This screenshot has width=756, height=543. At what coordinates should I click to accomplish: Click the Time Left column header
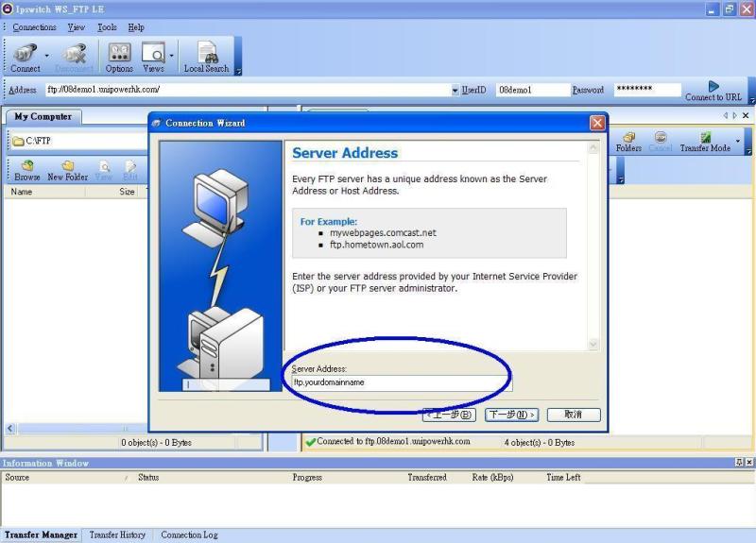click(563, 478)
